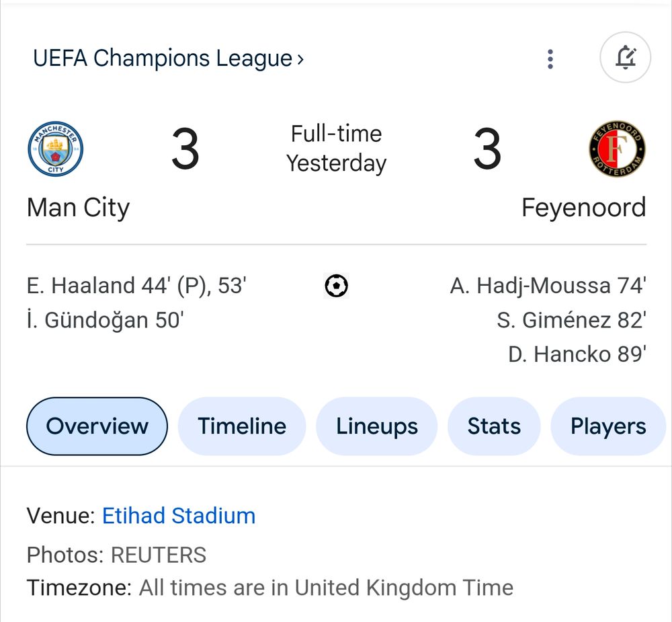
Task: View the Players tab
Action: (x=608, y=426)
